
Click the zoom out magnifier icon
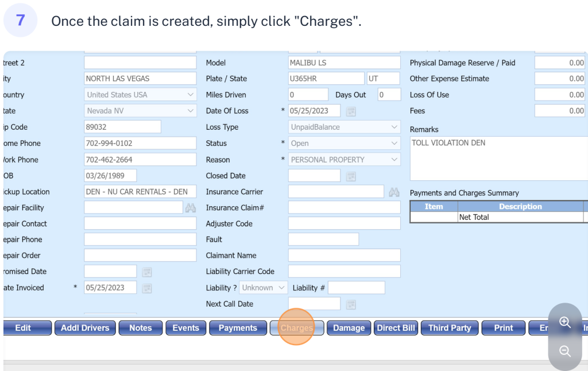coord(564,351)
